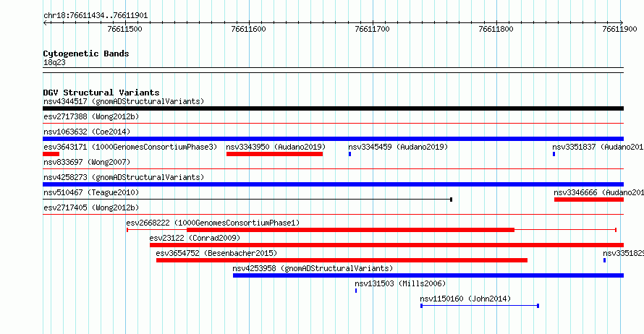The width and height of the screenshot is (644, 334).
Task: Click the black nsv4344517 variant bar
Action: point(333,108)
